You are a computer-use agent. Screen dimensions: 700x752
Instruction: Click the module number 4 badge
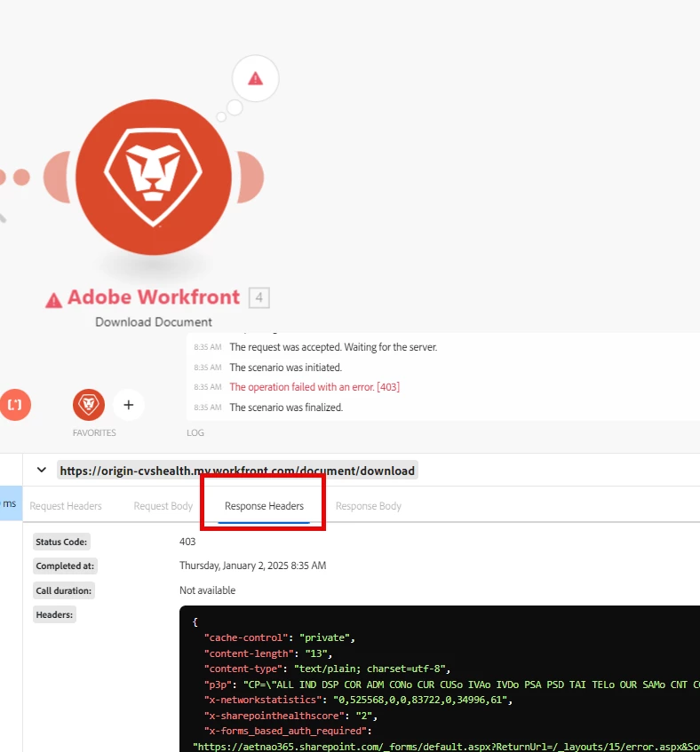click(259, 297)
